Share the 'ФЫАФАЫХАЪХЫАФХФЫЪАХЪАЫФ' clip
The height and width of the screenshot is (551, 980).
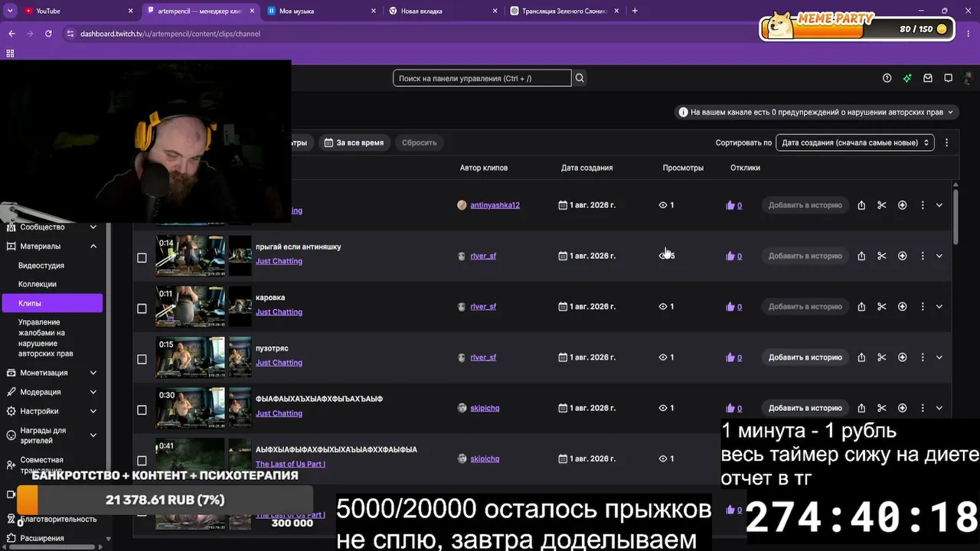coord(861,408)
